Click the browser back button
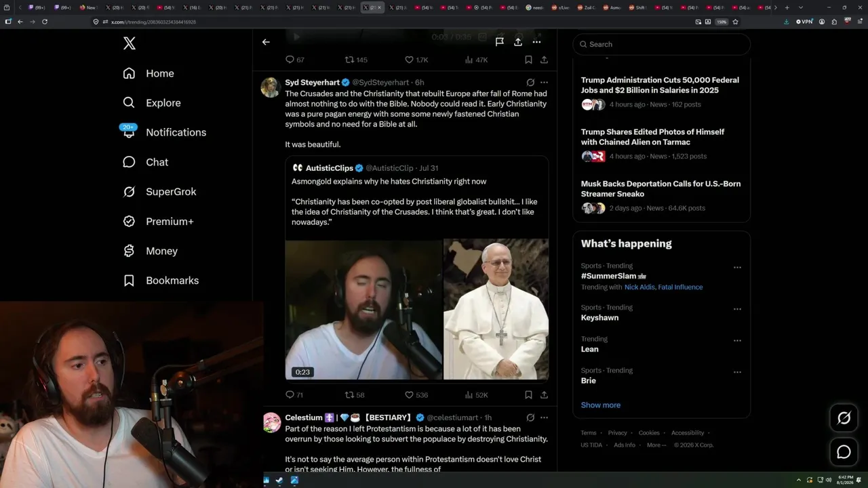Viewport: 868px width, 488px height. 20,22
